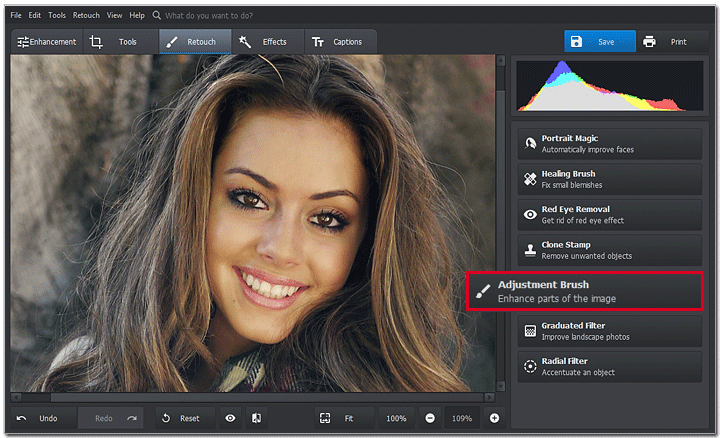This screenshot has width=720, height=438.
Task: Open the View menu
Action: [114, 15]
